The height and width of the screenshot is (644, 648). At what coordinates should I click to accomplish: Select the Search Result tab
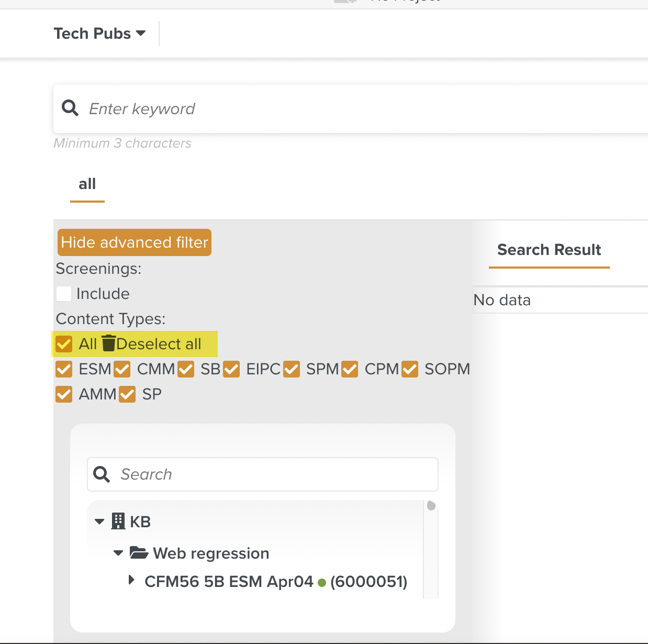click(x=549, y=250)
